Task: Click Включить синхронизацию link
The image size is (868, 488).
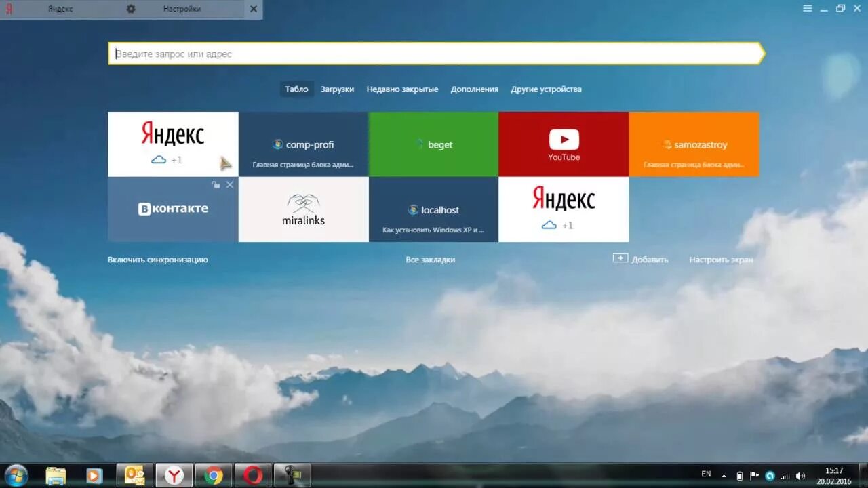Action: coord(158,260)
